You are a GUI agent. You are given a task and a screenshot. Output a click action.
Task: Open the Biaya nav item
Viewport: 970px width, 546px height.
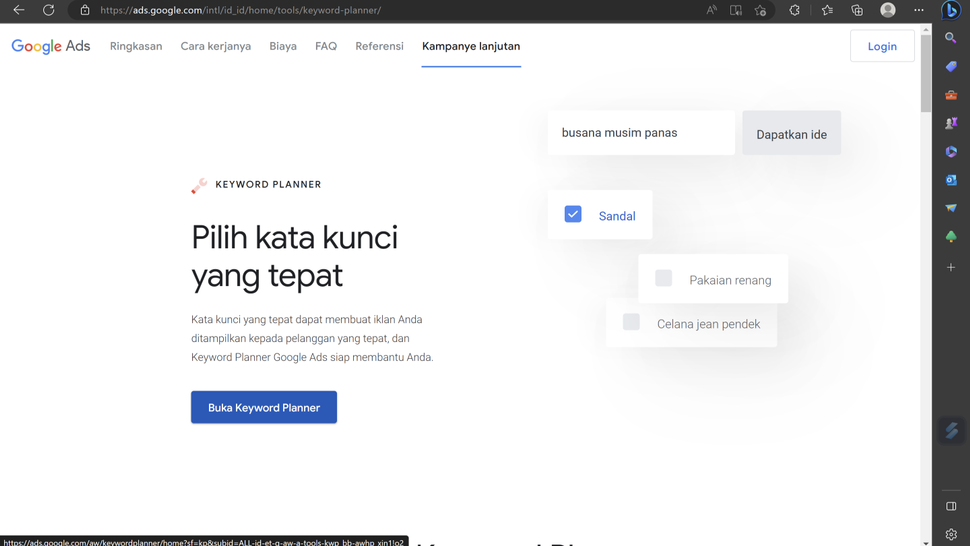(x=283, y=46)
